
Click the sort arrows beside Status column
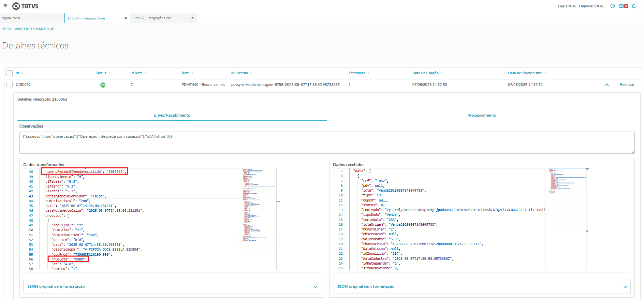pyautogui.click(x=109, y=73)
